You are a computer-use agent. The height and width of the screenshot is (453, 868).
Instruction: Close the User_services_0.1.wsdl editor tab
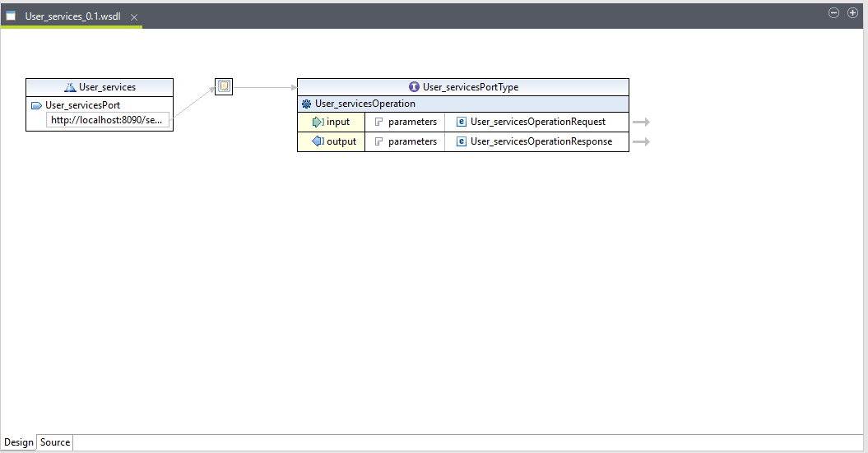pyautogui.click(x=135, y=16)
